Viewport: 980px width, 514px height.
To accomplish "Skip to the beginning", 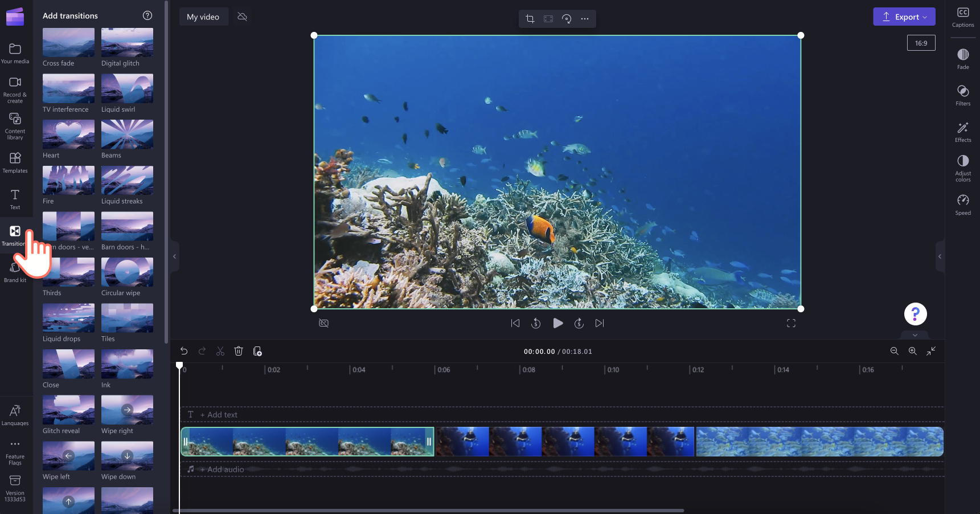I will coord(515,323).
